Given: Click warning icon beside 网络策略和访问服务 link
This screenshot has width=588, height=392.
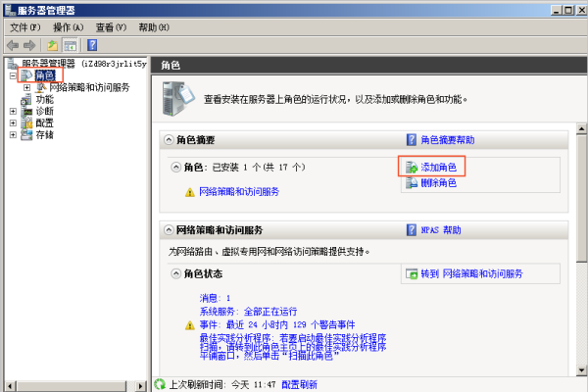Looking at the screenshot, I should click(x=190, y=192).
